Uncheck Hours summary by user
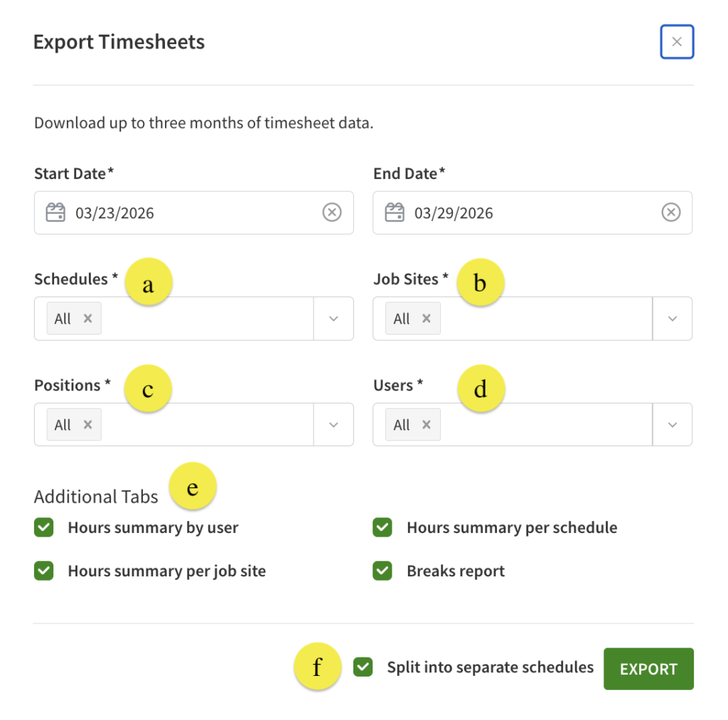Screen dimensions: 728x720 pos(44,527)
